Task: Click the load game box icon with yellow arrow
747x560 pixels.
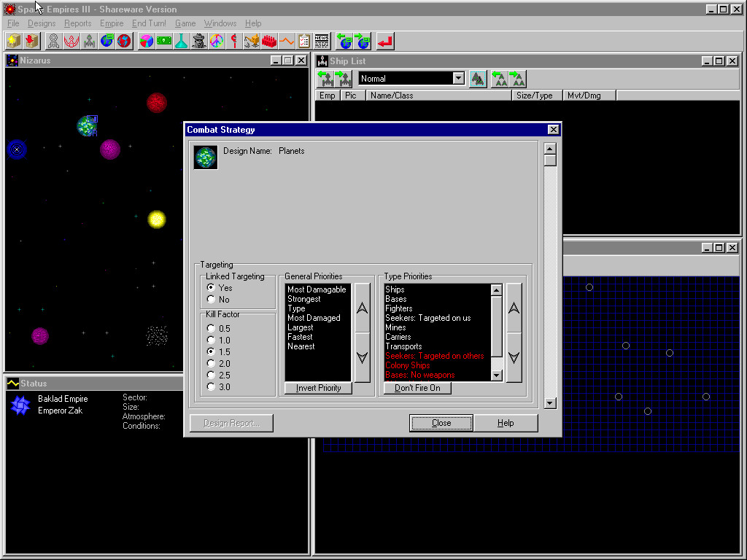Action: (14, 42)
